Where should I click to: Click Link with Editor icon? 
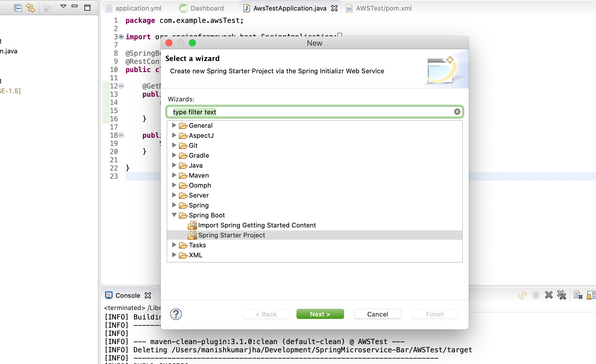tap(31, 8)
